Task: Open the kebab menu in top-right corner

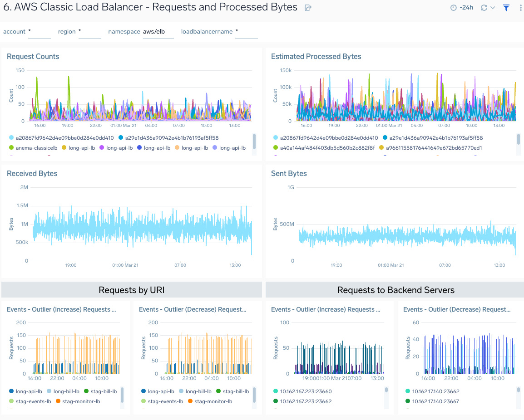Action: (520, 7)
